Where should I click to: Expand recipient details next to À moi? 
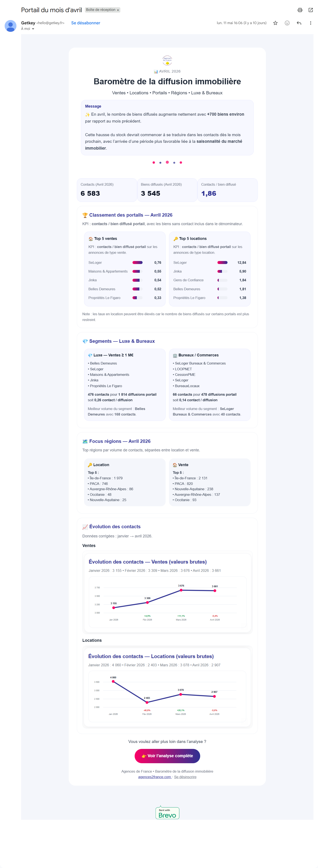33,29
